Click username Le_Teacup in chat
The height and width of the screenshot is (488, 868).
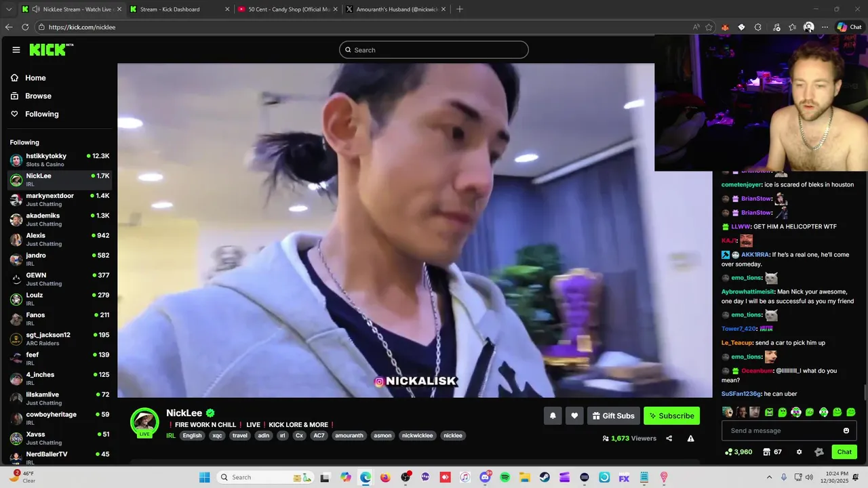(x=737, y=343)
